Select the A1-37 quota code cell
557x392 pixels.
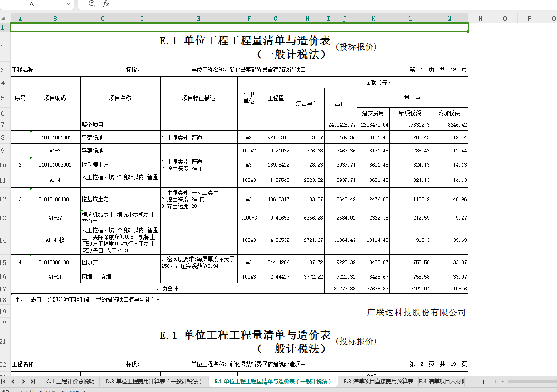point(55,218)
